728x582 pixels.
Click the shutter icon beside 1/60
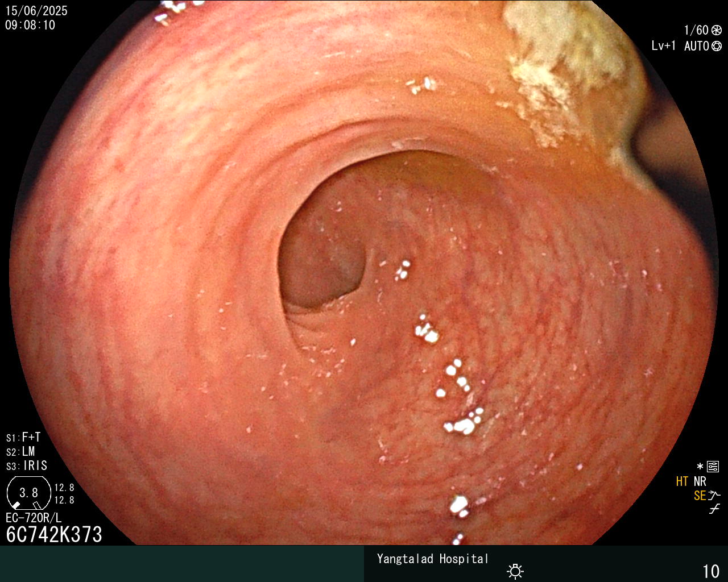click(x=717, y=30)
